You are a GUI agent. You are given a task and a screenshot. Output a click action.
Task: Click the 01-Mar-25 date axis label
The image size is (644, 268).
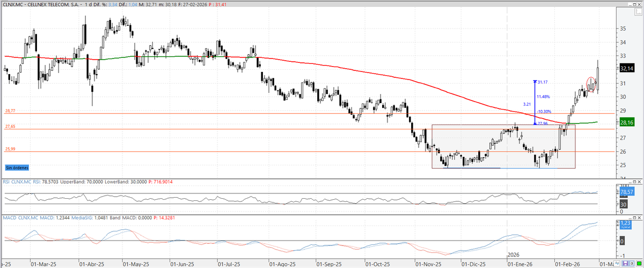click(43, 264)
